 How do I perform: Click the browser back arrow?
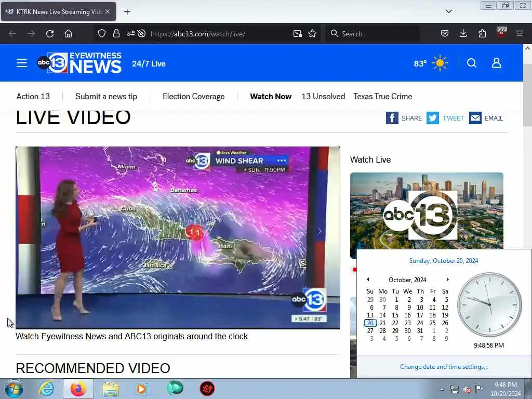tap(12, 34)
